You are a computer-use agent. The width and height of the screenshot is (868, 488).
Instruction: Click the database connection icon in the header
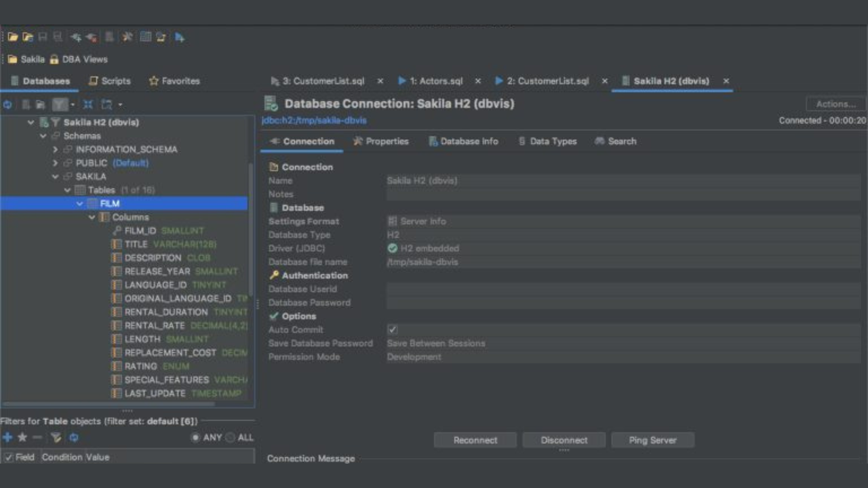point(271,104)
